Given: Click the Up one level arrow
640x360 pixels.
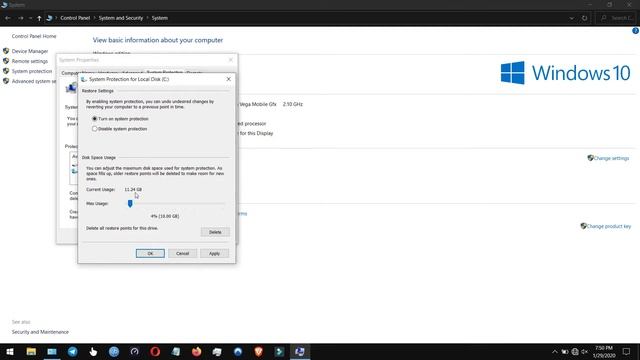Looking at the screenshot, I should click(x=39, y=18).
